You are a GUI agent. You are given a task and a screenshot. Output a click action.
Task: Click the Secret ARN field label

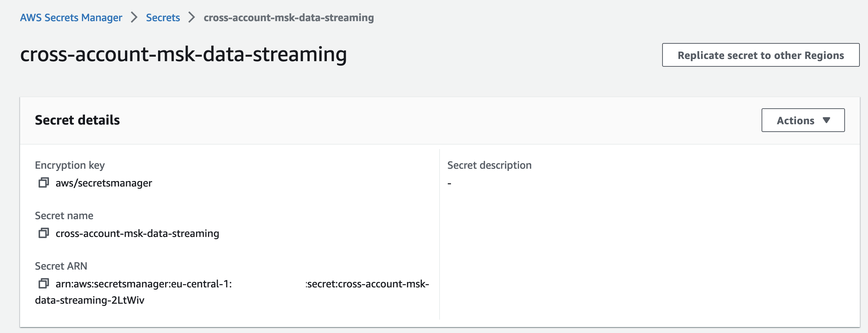point(61,266)
